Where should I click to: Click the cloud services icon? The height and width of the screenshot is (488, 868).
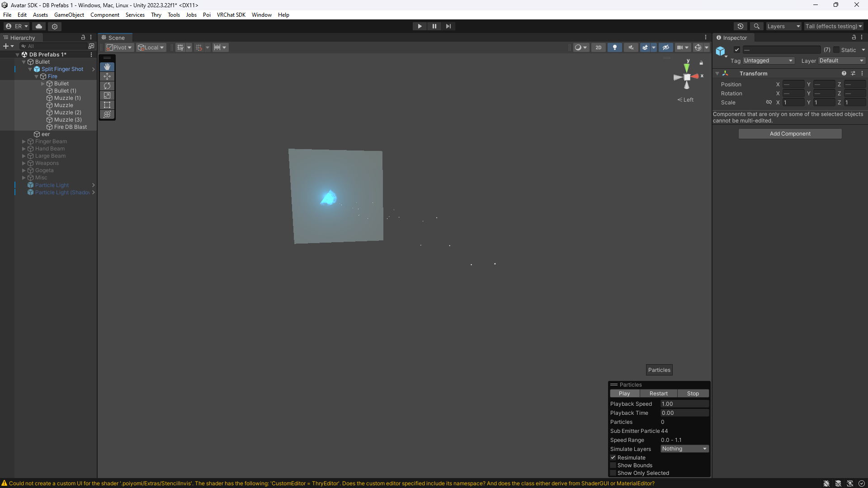coord(39,26)
